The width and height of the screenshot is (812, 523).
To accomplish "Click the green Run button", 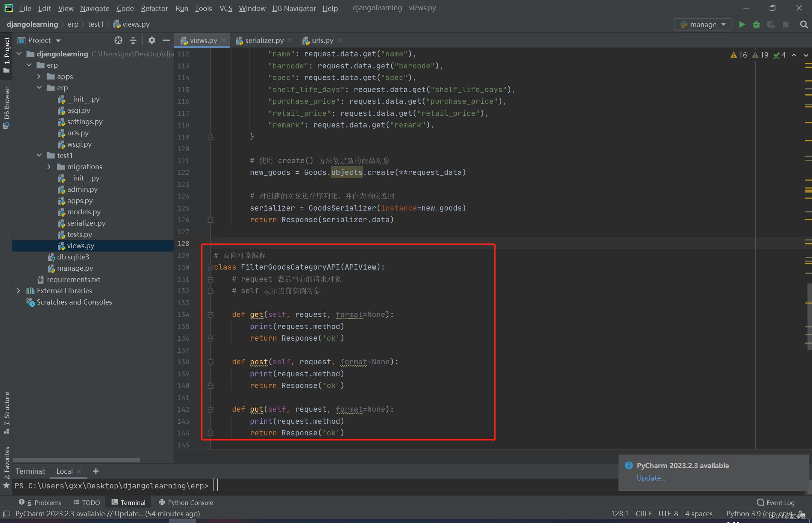I will click(742, 24).
